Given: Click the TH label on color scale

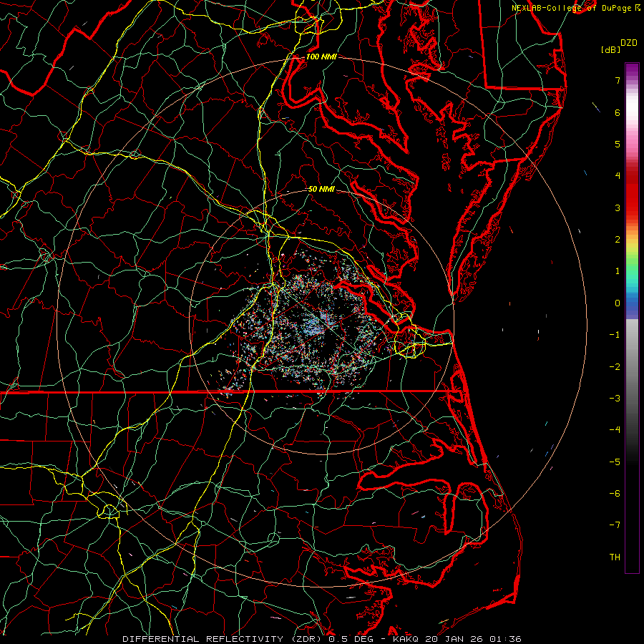Looking at the screenshot, I should (x=615, y=557).
